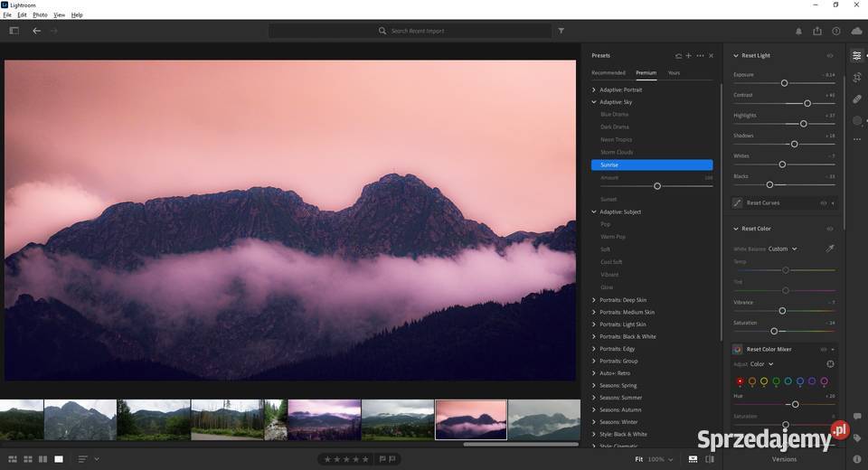Select the Crop and Rotate tool
Viewport: 868px width, 470px height.
tap(856, 78)
